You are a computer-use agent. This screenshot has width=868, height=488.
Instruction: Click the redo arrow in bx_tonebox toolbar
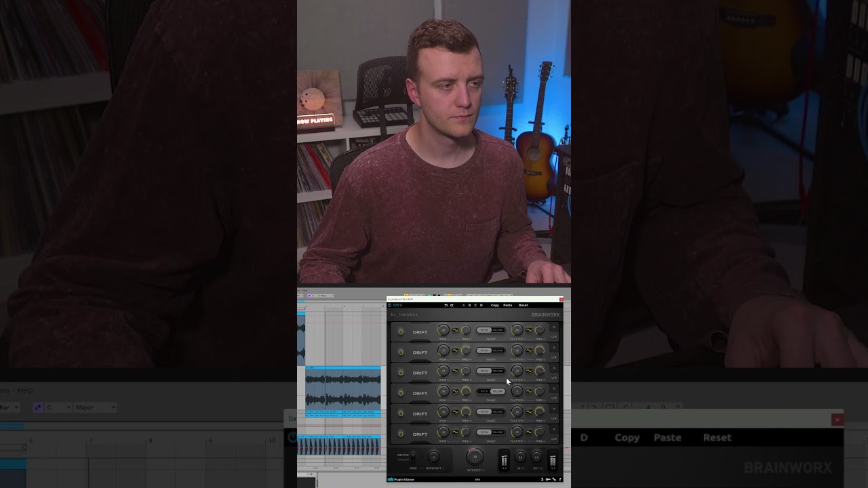click(x=452, y=305)
